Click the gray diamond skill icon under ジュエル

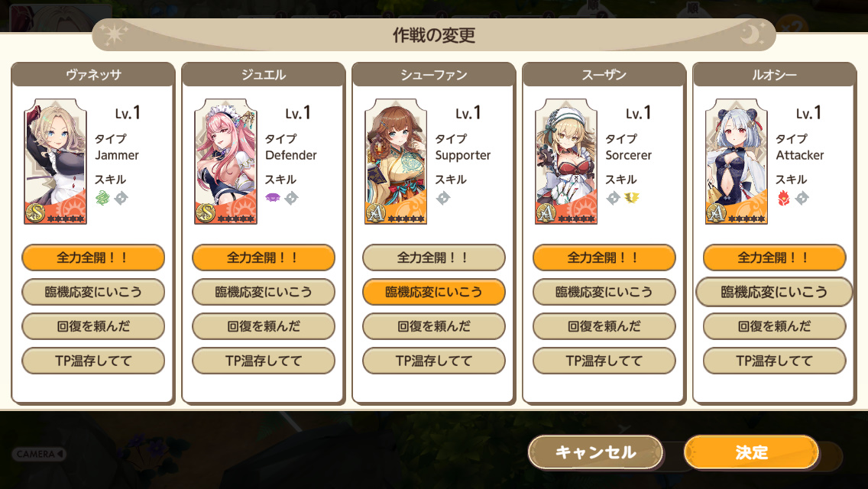(291, 198)
